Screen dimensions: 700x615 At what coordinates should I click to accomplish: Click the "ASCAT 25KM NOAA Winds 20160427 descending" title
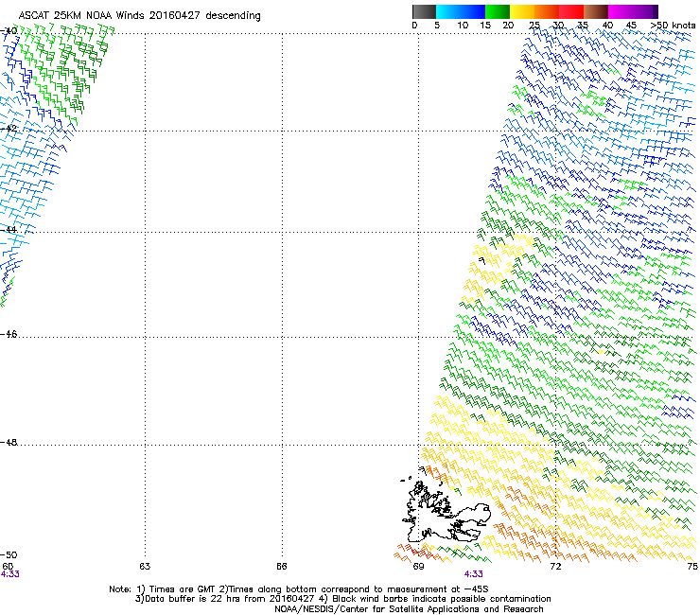click(139, 15)
